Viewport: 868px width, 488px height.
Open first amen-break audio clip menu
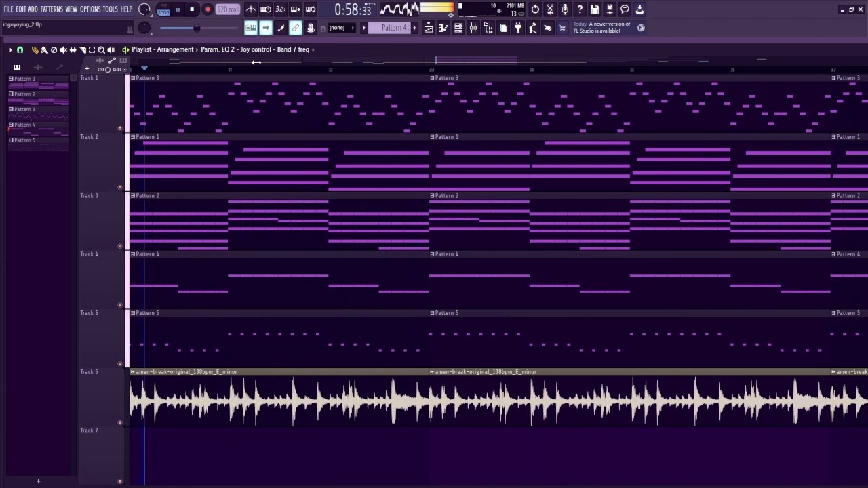133,372
